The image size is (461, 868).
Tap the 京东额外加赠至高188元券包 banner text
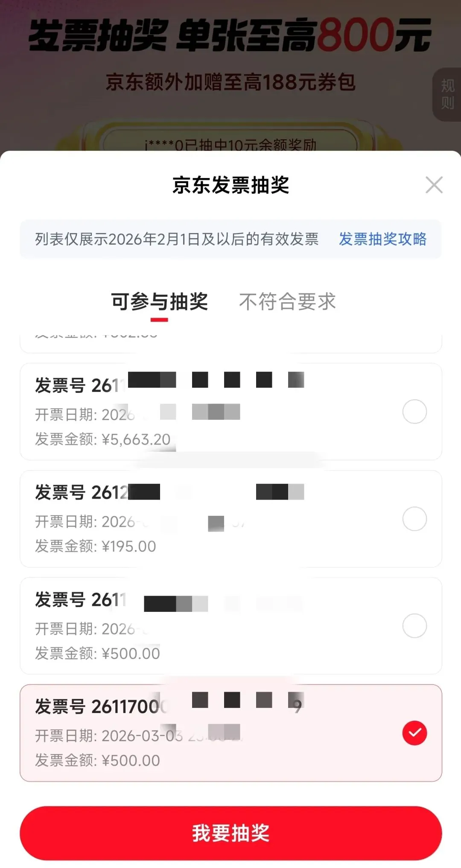[230, 82]
